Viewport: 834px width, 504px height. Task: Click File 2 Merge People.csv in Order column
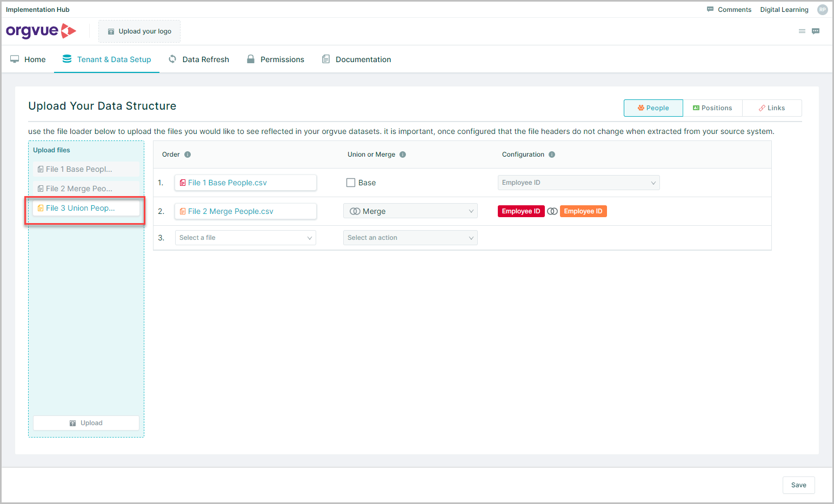coord(245,211)
